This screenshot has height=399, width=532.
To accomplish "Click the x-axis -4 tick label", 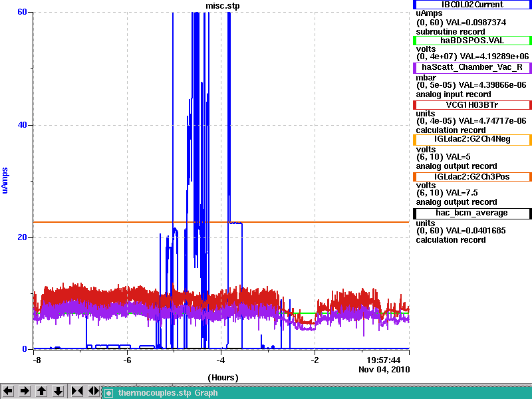I will (221, 360).
